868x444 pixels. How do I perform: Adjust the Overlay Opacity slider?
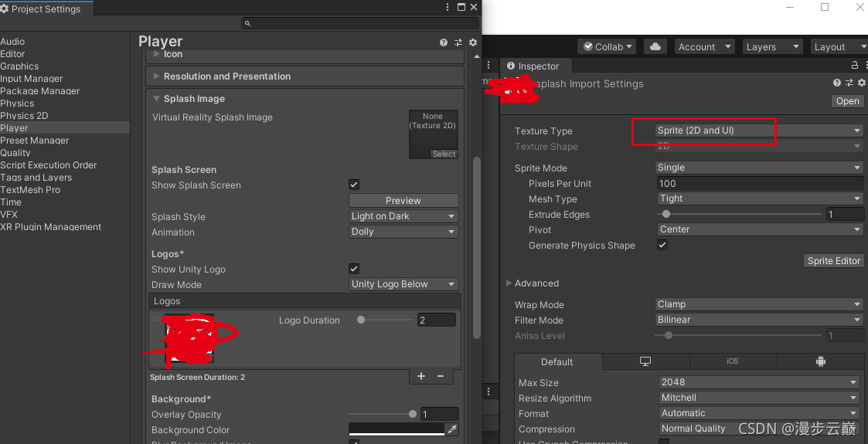[383, 414]
